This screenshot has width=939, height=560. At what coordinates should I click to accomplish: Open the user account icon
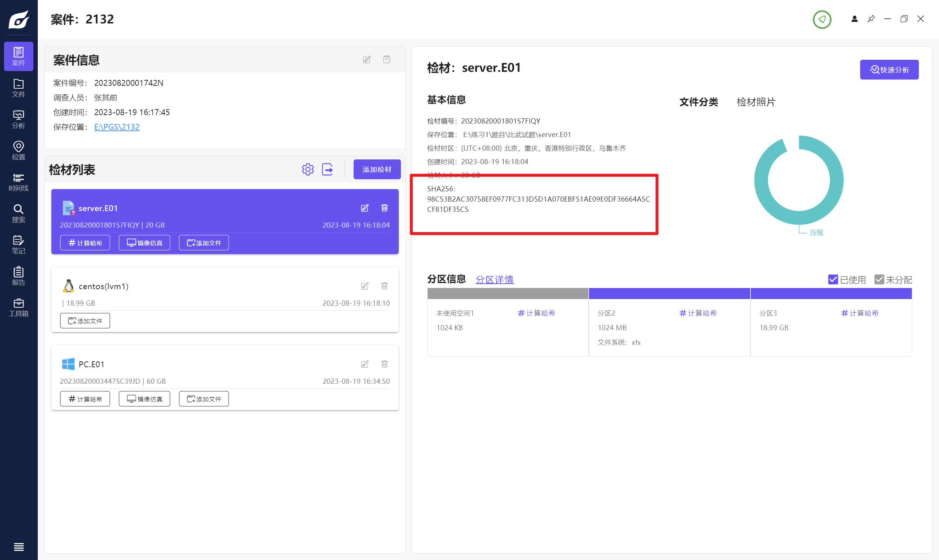tap(854, 19)
